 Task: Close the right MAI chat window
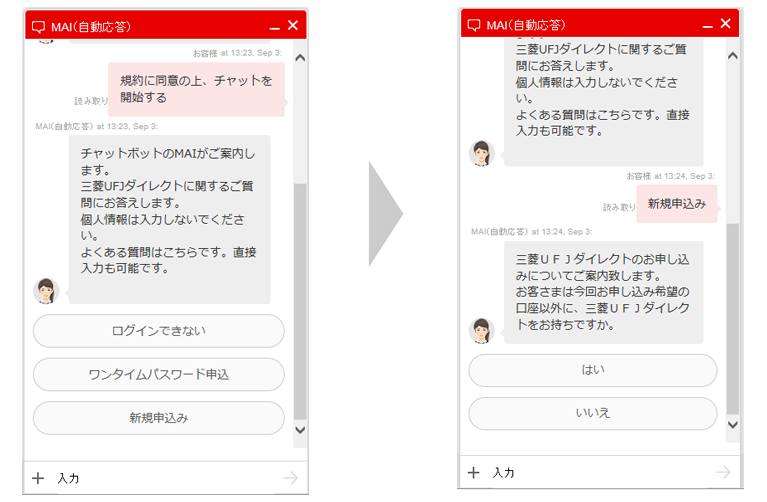725,23
